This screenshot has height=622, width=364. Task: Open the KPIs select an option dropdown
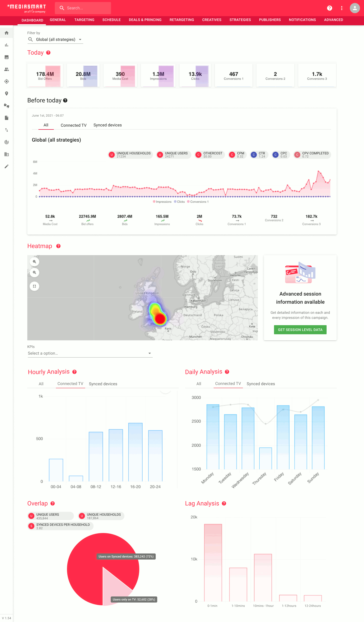click(x=90, y=353)
